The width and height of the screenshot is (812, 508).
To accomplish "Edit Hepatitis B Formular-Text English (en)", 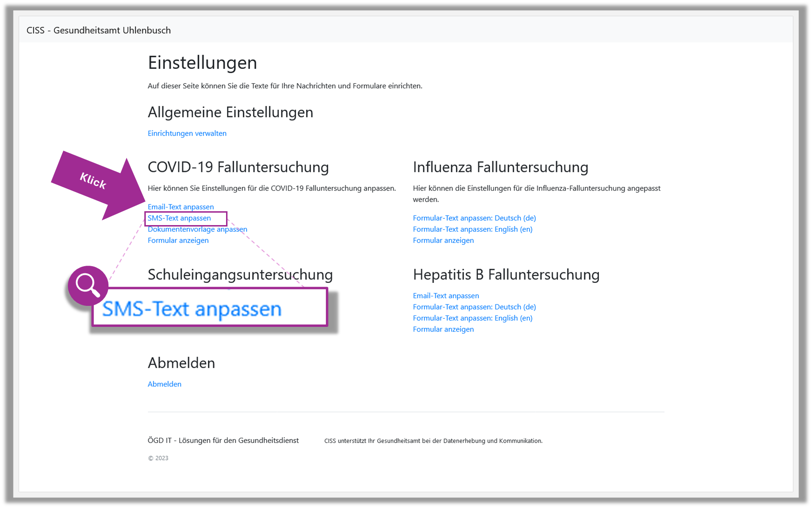I will click(472, 318).
